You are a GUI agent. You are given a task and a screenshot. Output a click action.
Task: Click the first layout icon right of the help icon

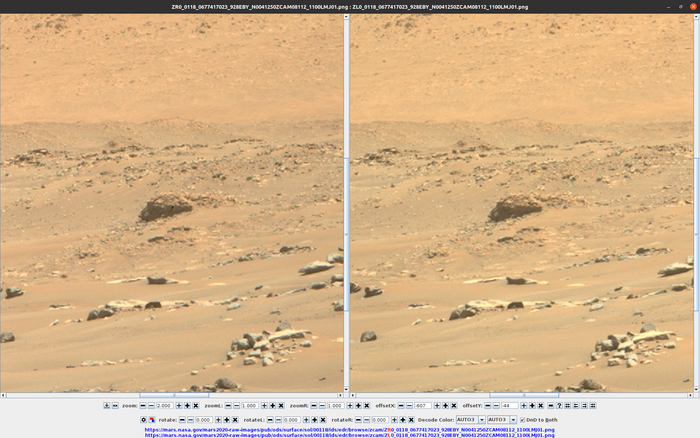coord(567,405)
